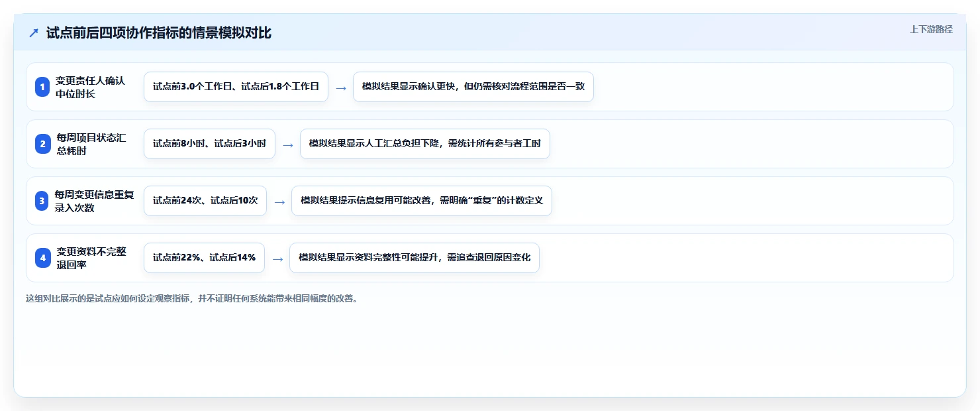The image size is (980, 411).
Task: Click the result box about 人工汇总负担下降
Action: [425, 144]
